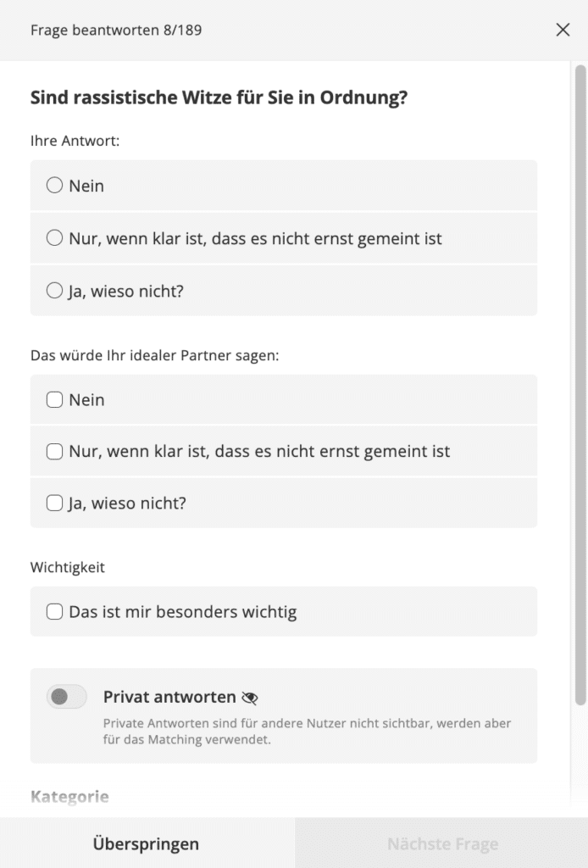Enable "Das ist mir besonders wichtig" checkbox
Viewport: 588px width, 868px height.
pos(54,612)
